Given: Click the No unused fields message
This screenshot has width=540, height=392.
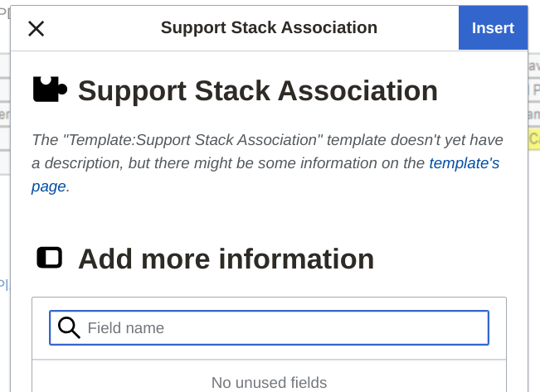Looking at the screenshot, I should pyautogui.click(x=269, y=382).
